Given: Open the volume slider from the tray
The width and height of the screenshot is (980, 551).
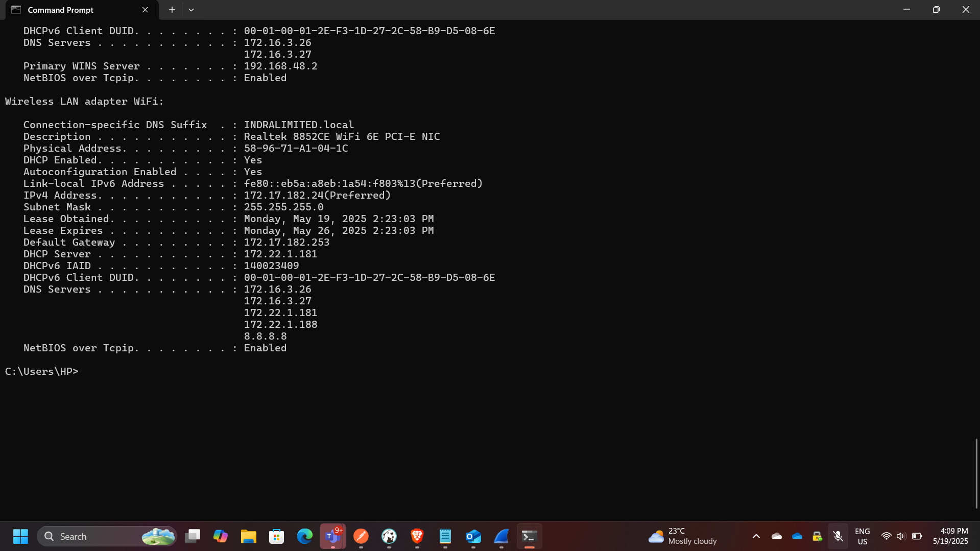Looking at the screenshot, I should pos(901,536).
